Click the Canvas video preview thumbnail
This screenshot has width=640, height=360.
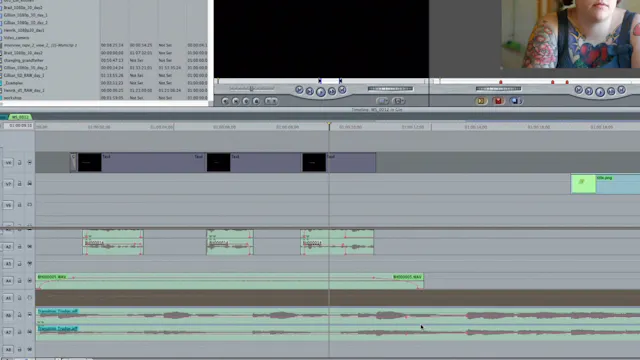point(570,34)
